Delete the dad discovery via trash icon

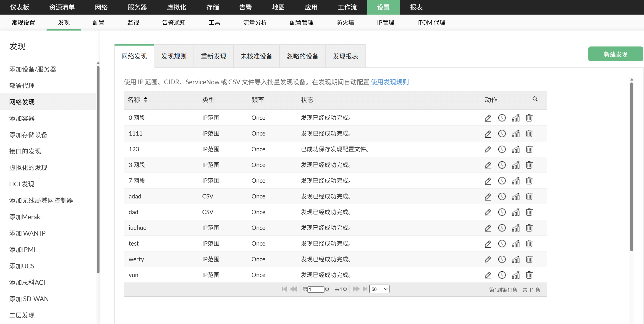[x=529, y=212]
